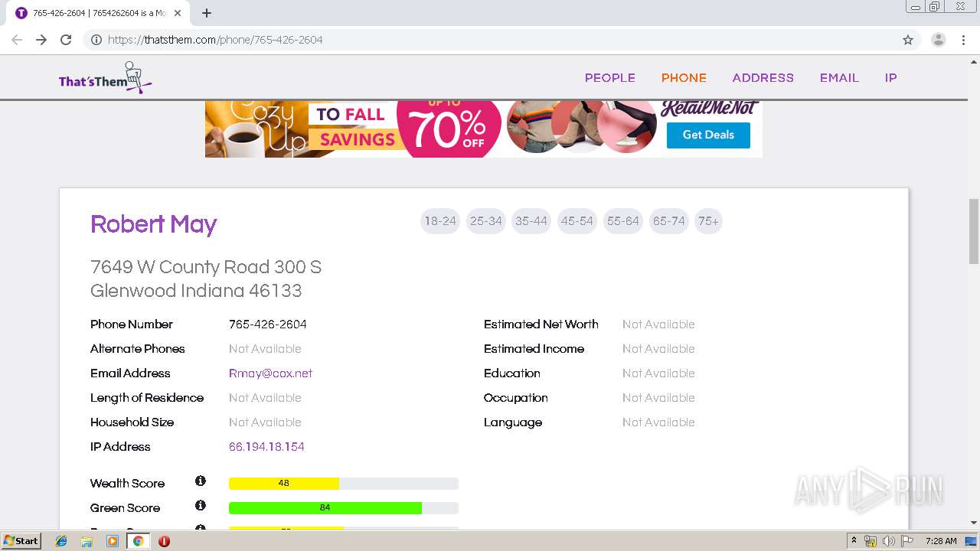Click the Occupation label
Viewport: 980px width, 551px height.
(x=516, y=398)
